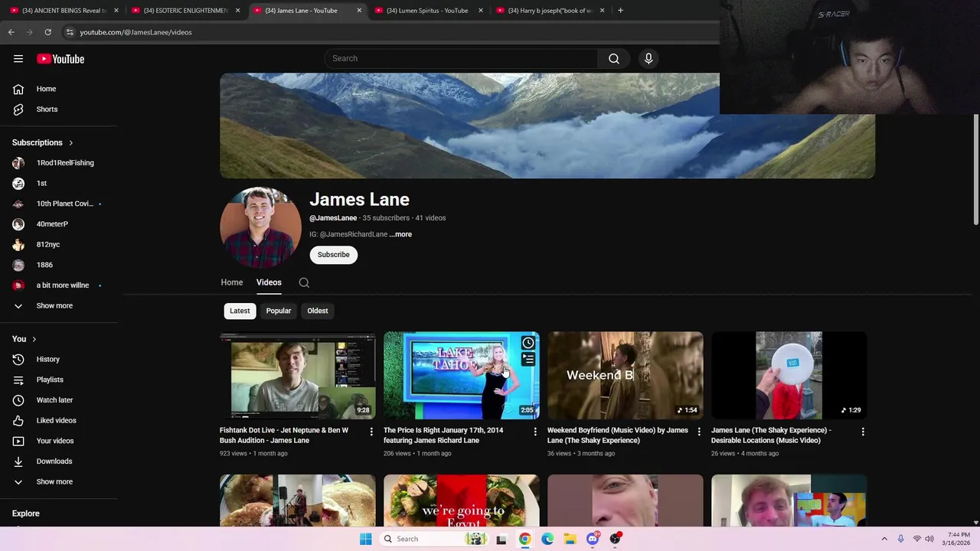
Task: Open options menu for Weekend Boyfriend video
Action: pyautogui.click(x=699, y=432)
